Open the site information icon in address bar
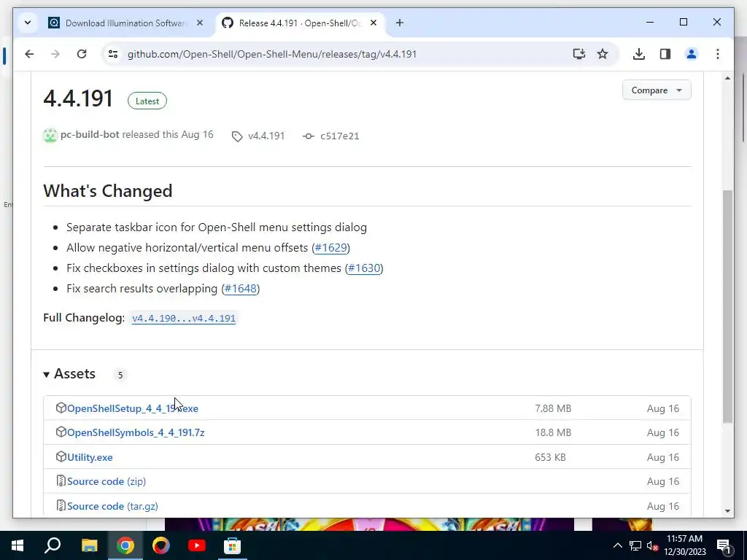Viewport: 747px width, 560px height. pyautogui.click(x=113, y=54)
